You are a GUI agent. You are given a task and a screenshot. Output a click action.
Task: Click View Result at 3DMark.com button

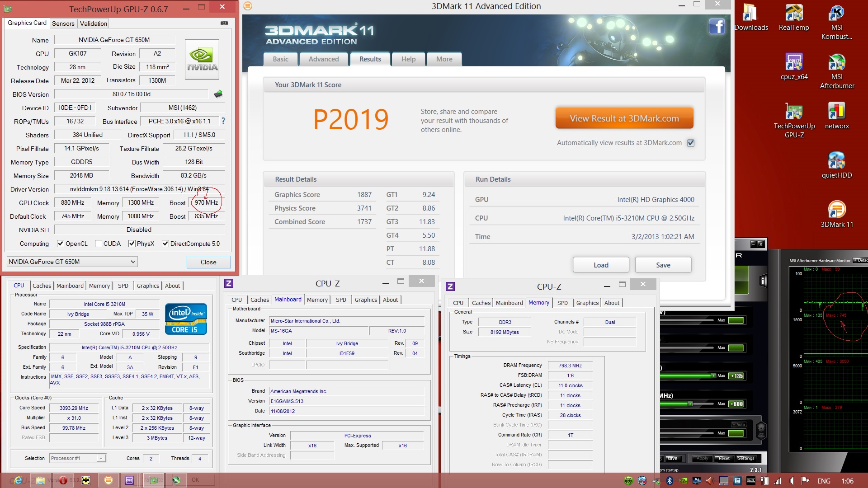coord(624,118)
